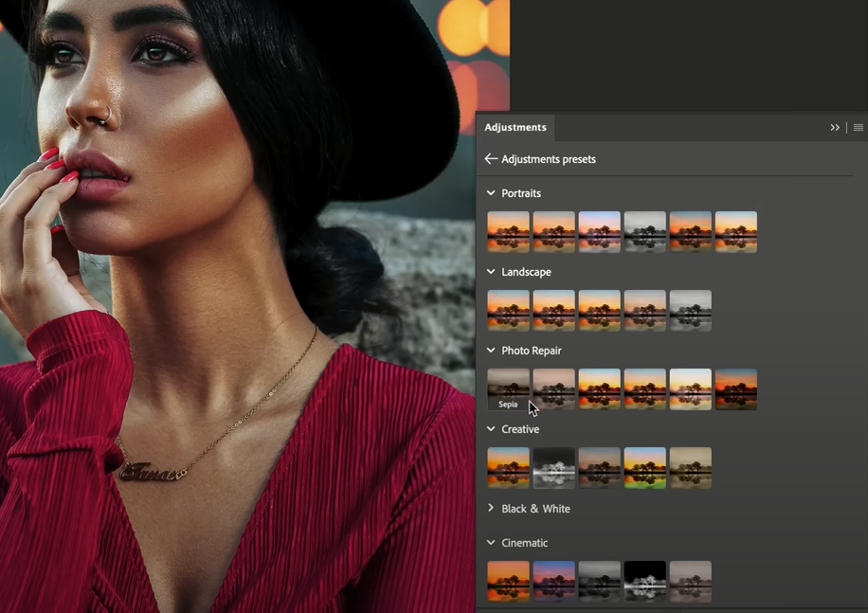Apply the first preset in the Landscape row
The height and width of the screenshot is (613, 868).
tap(508, 311)
